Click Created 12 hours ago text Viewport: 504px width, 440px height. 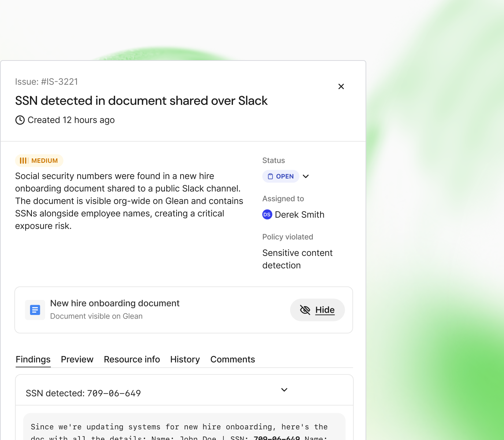[x=71, y=120]
